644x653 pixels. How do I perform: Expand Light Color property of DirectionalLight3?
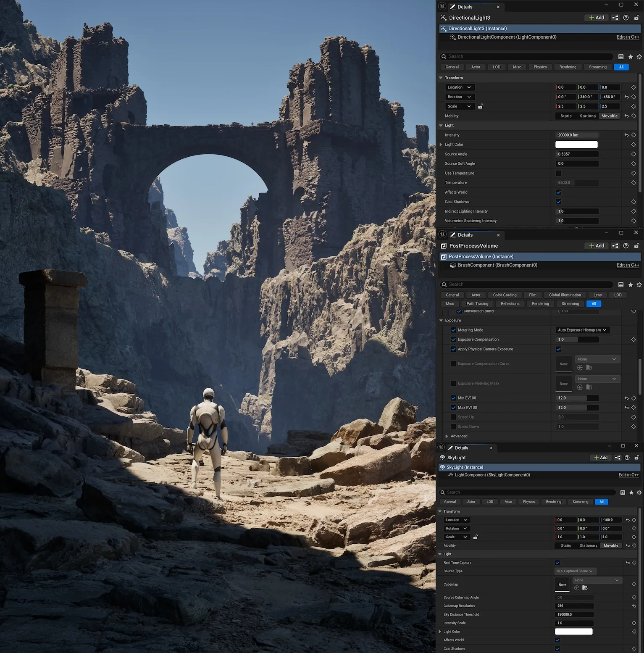pos(441,145)
